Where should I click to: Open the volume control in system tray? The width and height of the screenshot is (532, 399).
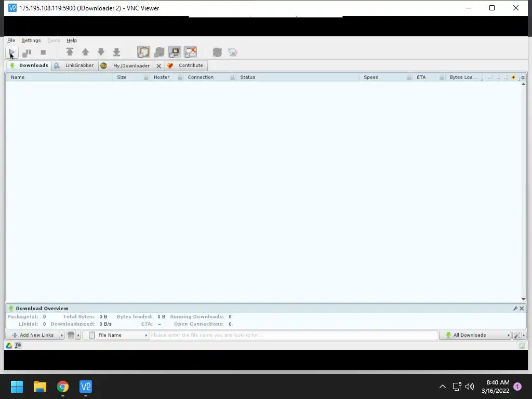pos(470,387)
